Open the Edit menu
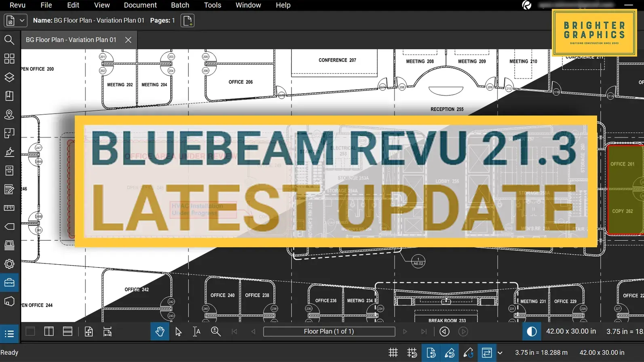The width and height of the screenshot is (644, 362). pyautogui.click(x=73, y=5)
